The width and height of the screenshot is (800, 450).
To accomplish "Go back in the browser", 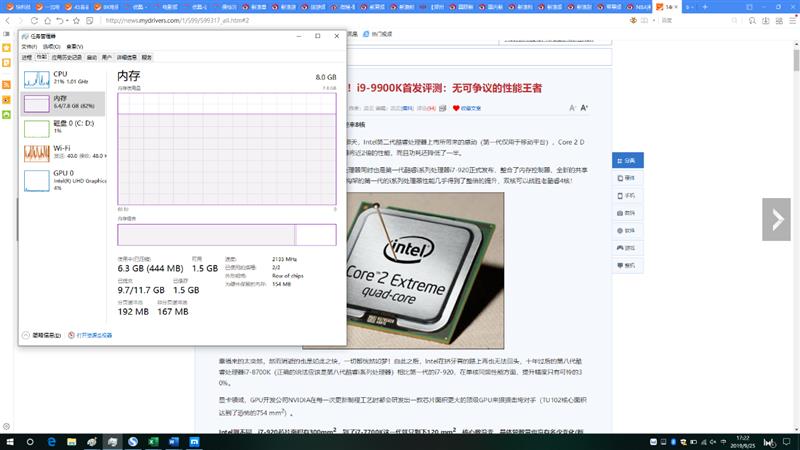I will pyautogui.click(x=8, y=20).
